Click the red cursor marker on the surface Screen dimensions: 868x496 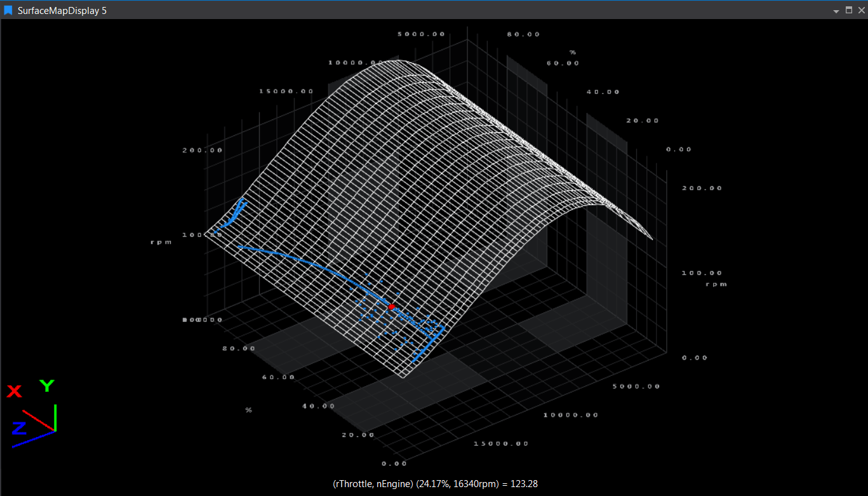tap(392, 307)
